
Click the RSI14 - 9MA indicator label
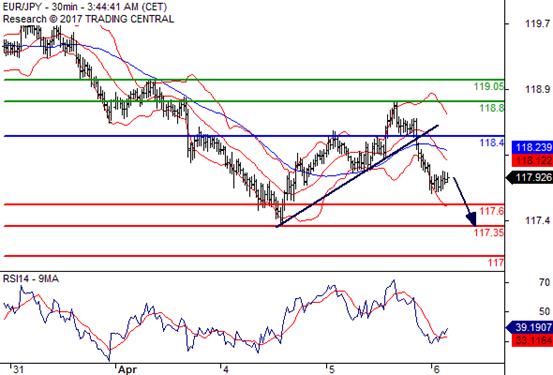pos(31,279)
